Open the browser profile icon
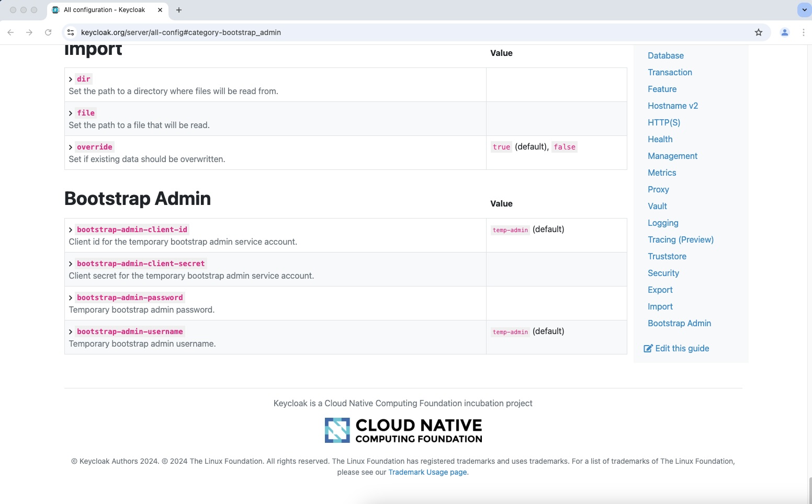 (x=785, y=32)
